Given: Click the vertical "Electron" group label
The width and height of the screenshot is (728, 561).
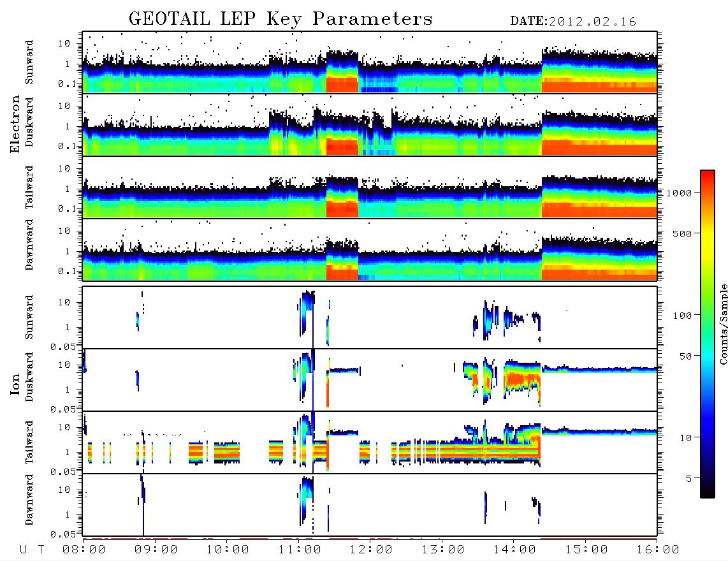Looking at the screenshot, I should point(15,124).
